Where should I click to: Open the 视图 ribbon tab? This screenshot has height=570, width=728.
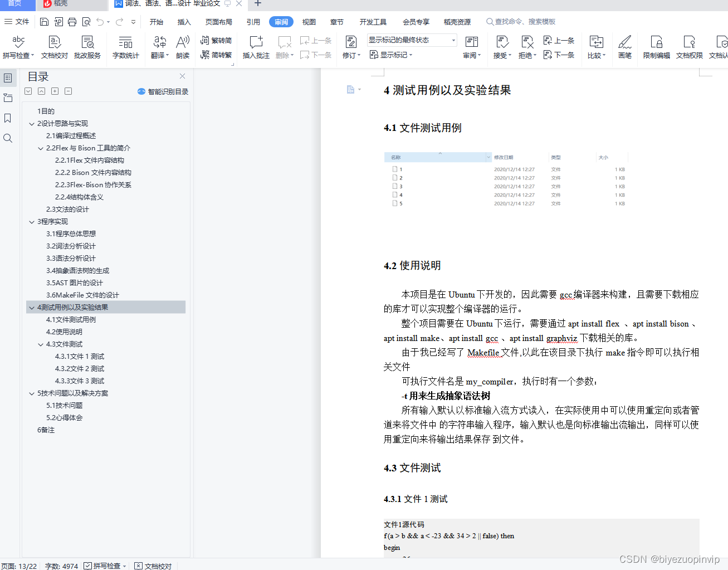point(309,22)
